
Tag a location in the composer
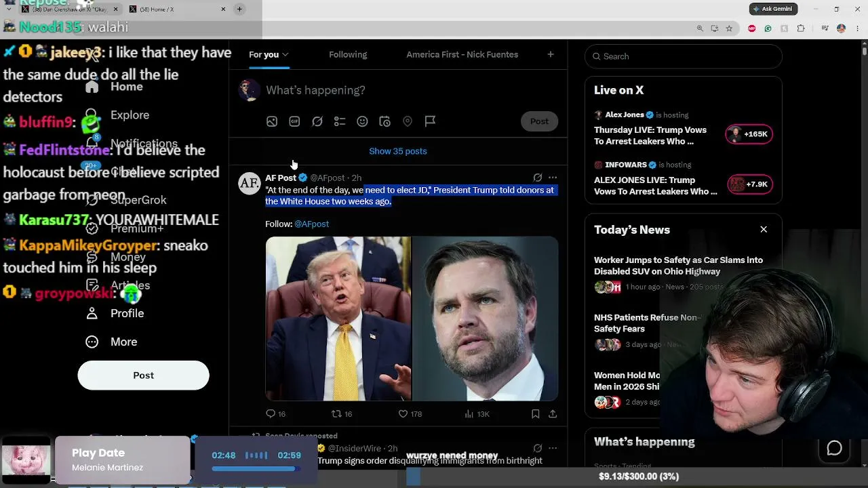(408, 121)
